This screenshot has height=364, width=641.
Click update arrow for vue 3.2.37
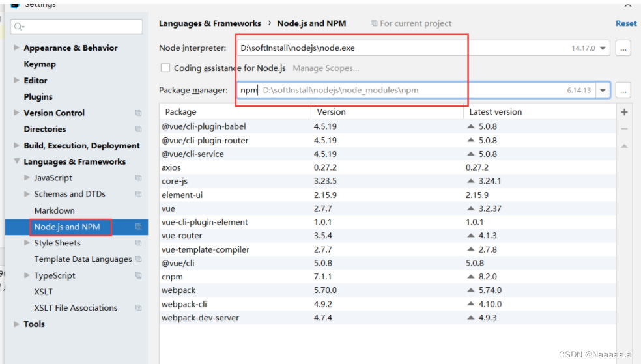point(471,208)
